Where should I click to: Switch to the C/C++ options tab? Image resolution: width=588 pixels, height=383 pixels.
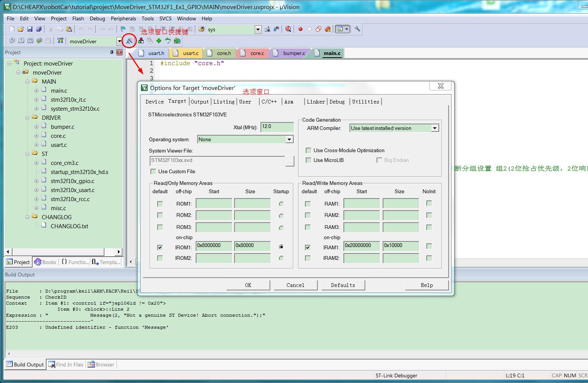point(269,102)
